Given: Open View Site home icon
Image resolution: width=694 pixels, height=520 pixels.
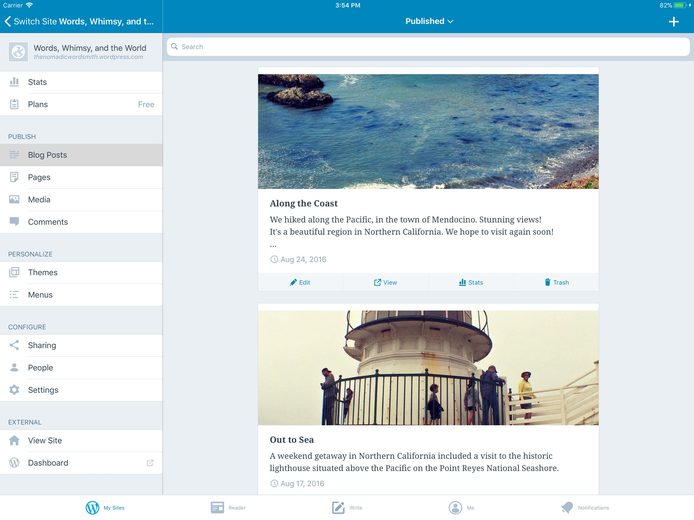Looking at the screenshot, I should coord(14,440).
